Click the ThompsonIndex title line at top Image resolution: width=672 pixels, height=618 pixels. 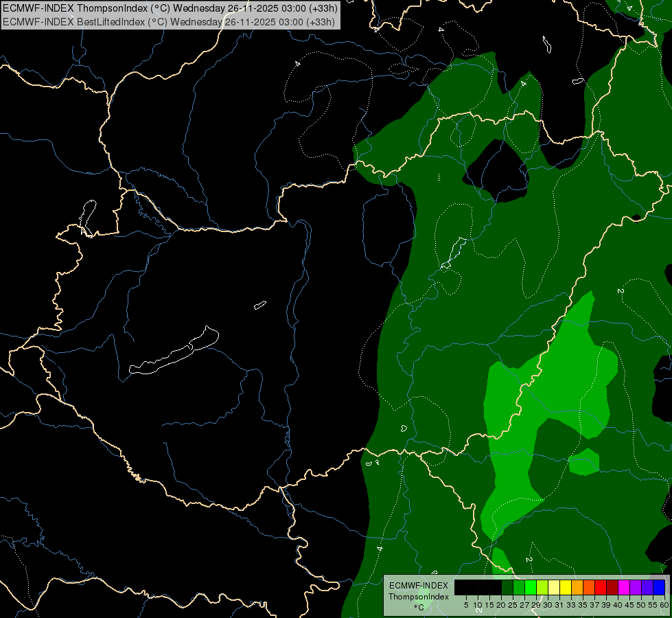[x=170, y=8]
